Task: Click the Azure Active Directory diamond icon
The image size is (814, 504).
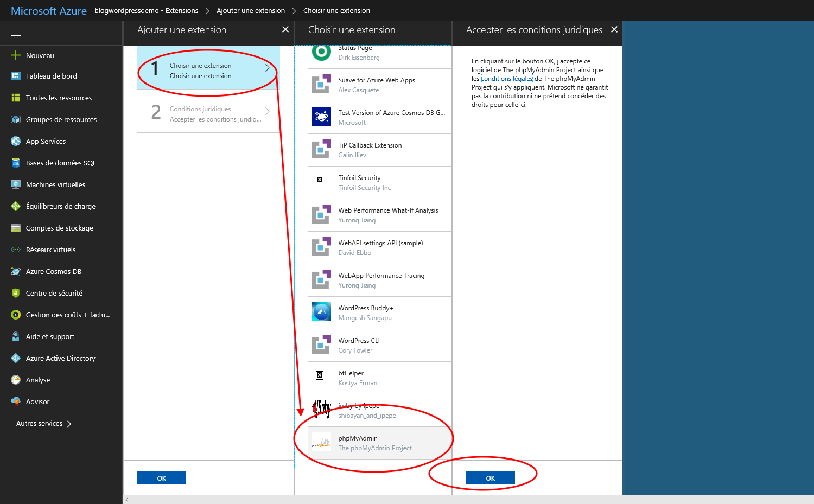Action: click(16, 358)
